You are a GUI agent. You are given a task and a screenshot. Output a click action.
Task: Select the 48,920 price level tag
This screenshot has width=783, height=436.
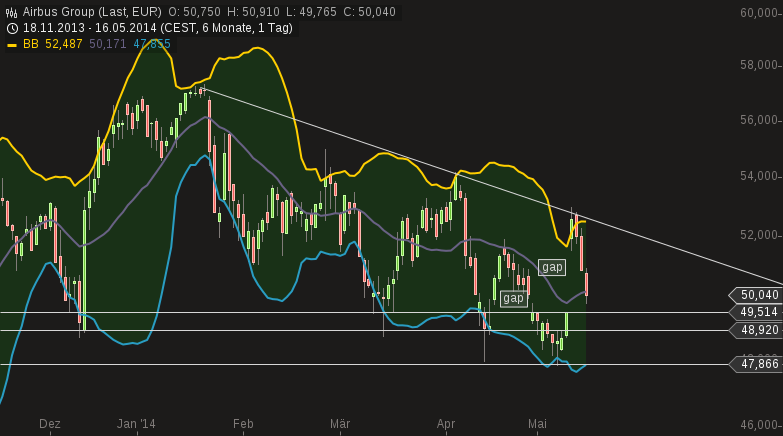(756, 330)
